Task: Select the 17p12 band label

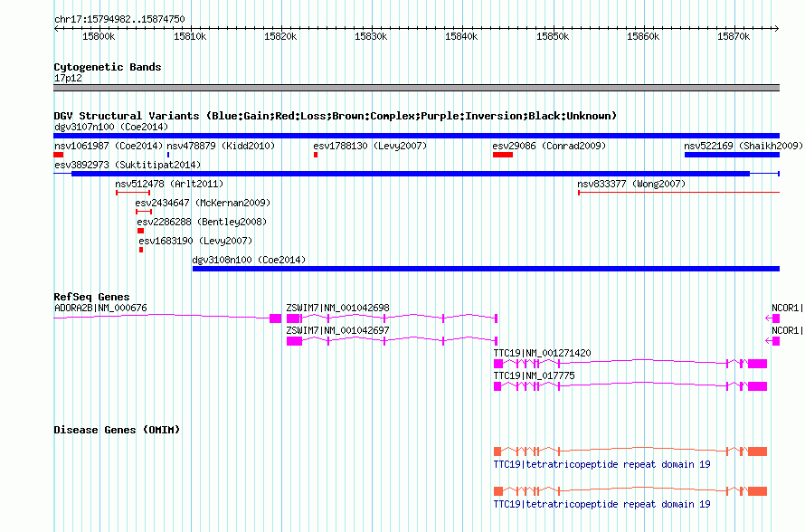Action: pyautogui.click(x=68, y=78)
